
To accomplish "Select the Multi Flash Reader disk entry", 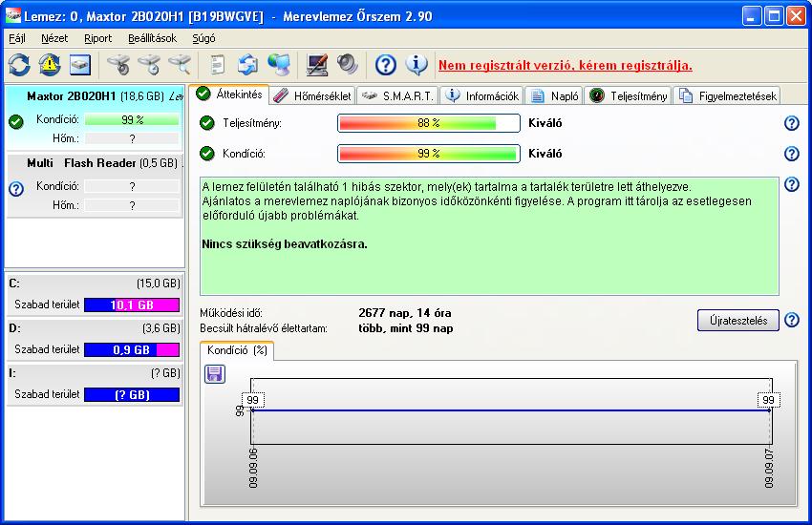I will [95, 185].
